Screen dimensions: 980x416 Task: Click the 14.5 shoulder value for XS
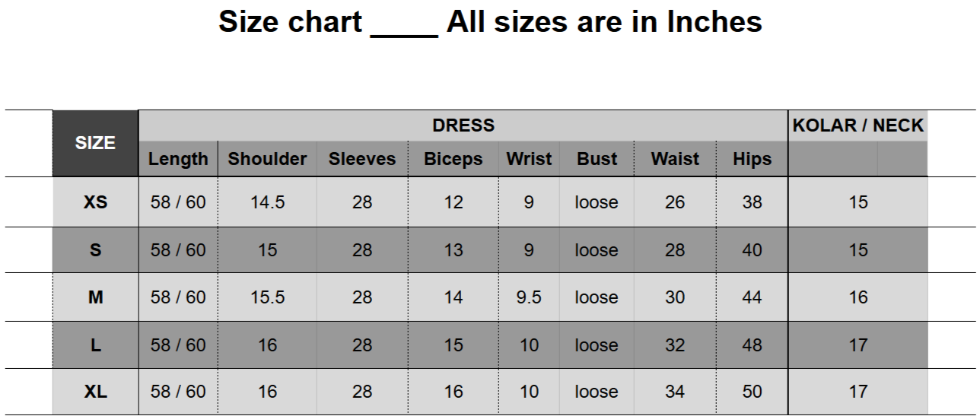tap(267, 202)
